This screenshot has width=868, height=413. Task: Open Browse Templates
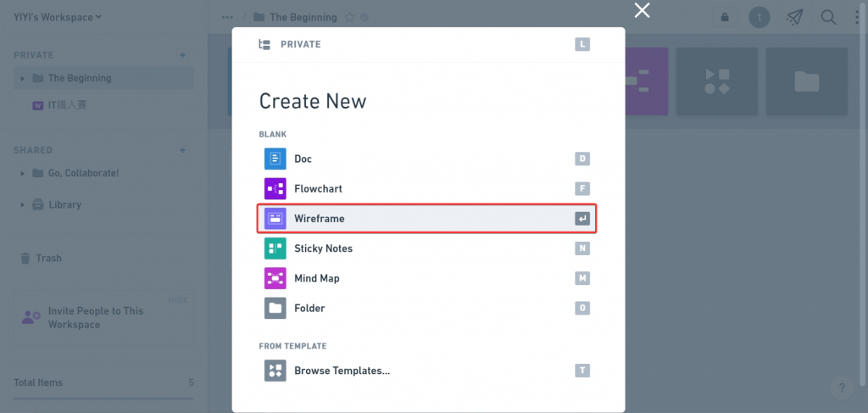[x=427, y=371]
